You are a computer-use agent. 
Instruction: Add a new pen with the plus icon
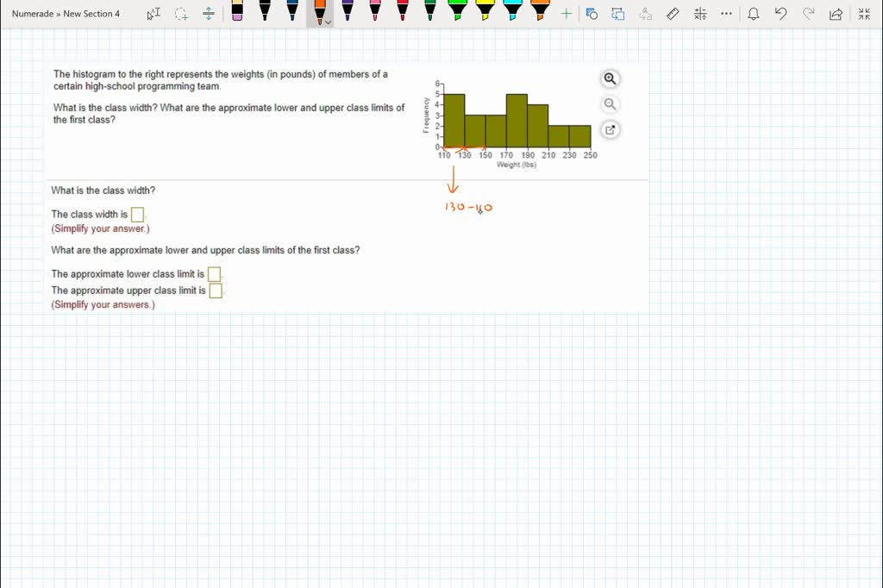pyautogui.click(x=565, y=13)
